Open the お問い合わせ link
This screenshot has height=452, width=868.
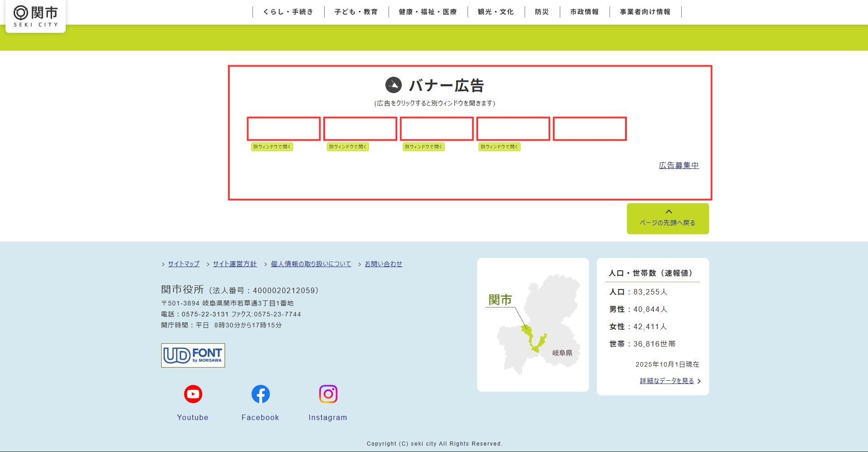pos(384,264)
